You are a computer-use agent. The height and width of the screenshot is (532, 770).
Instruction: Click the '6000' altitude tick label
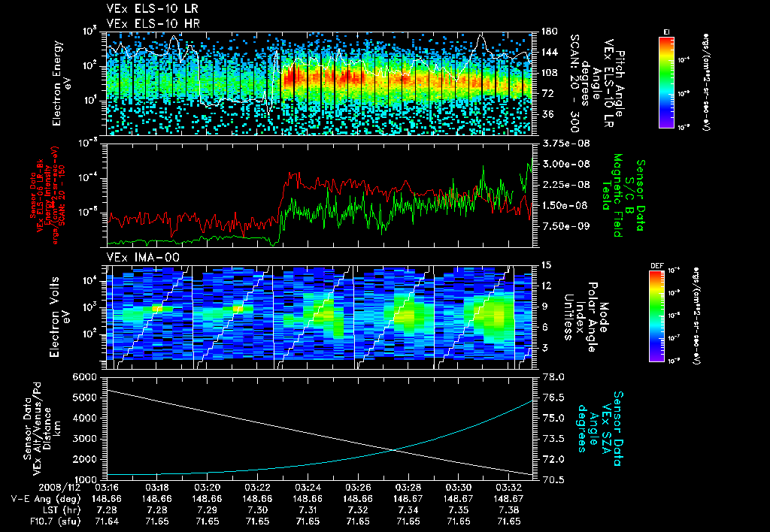(x=84, y=377)
